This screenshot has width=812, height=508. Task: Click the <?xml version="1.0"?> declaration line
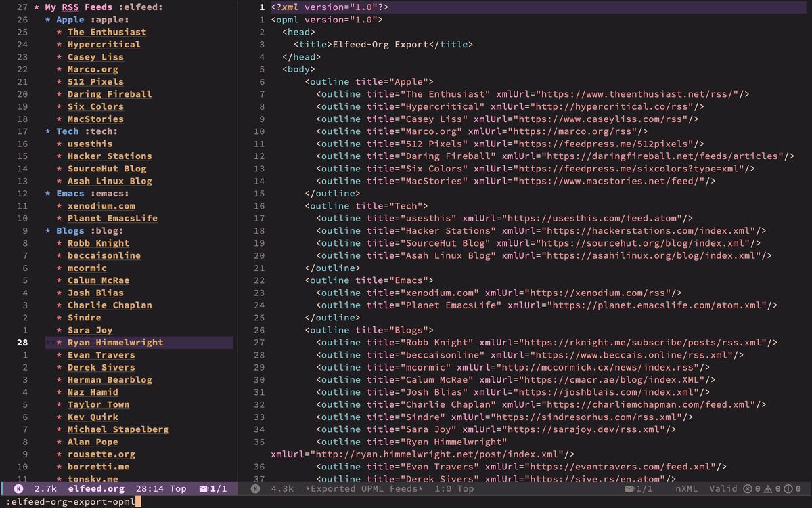tap(330, 7)
